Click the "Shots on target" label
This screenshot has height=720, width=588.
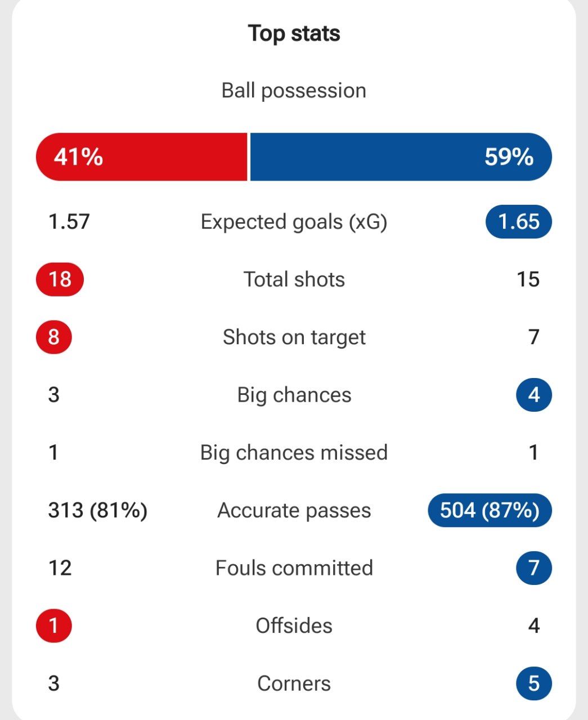(294, 337)
